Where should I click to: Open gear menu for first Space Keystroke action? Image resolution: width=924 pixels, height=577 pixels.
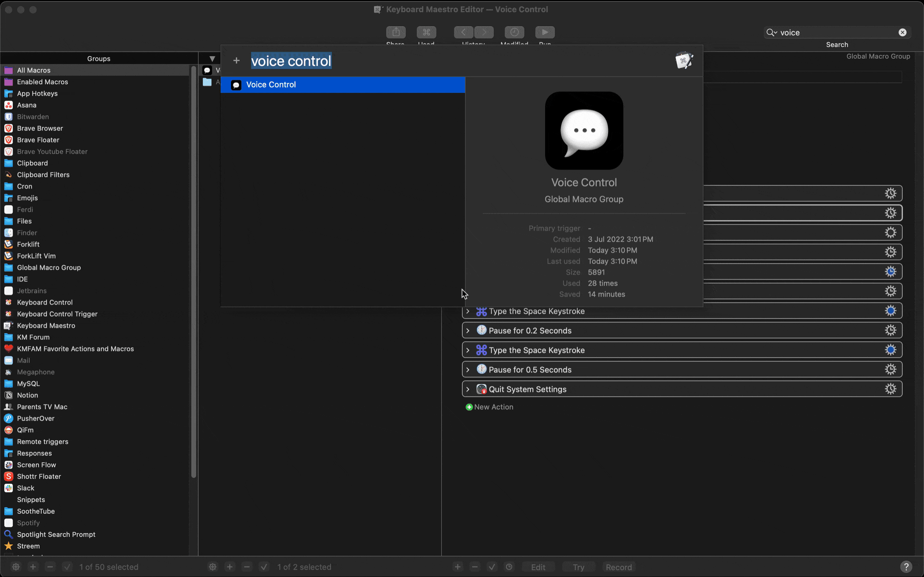coord(891,311)
